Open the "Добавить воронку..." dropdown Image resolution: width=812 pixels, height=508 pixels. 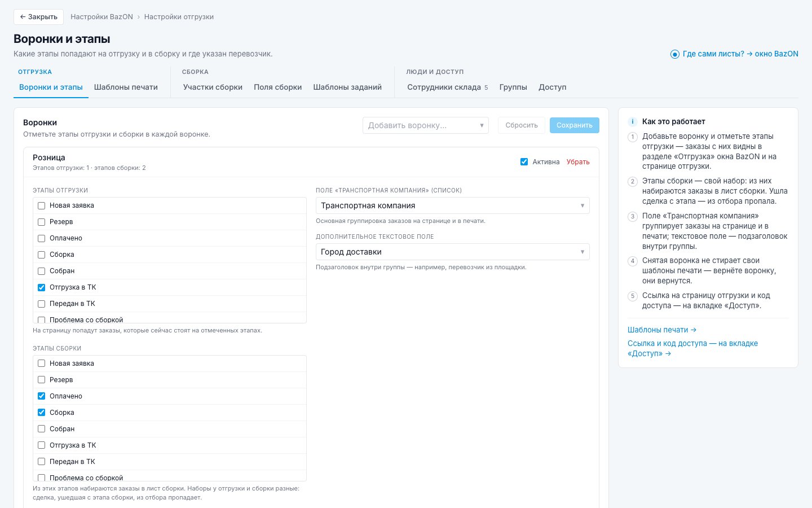[x=426, y=125]
